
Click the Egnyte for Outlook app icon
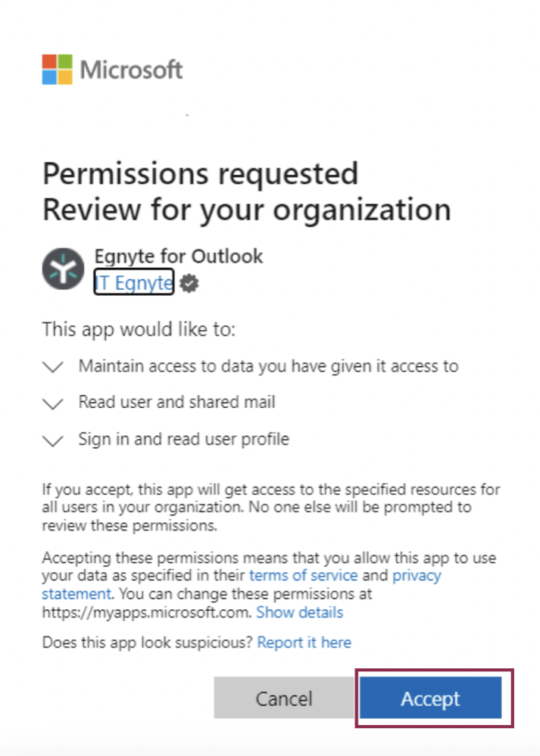(x=64, y=269)
